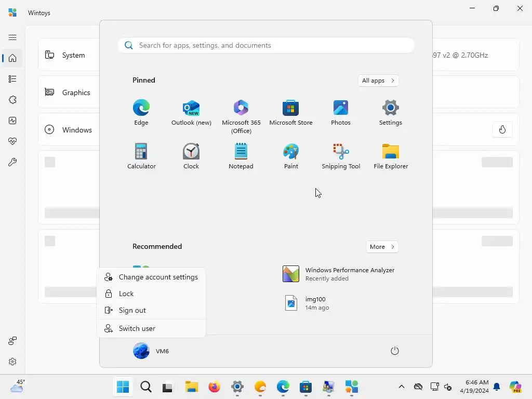The image size is (532, 399).
Task: Open Notepad pinned app
Action: click(241, 156)
